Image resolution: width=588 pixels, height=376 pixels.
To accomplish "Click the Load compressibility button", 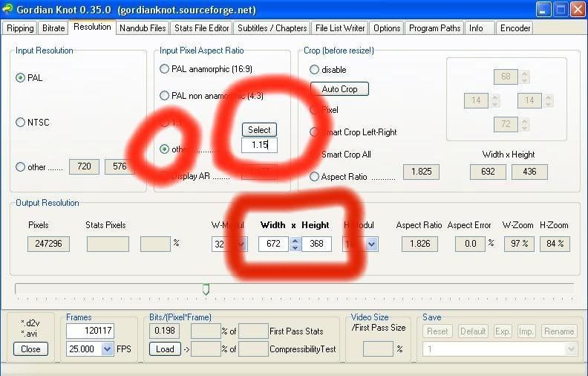I will click(x=165, y=349).
